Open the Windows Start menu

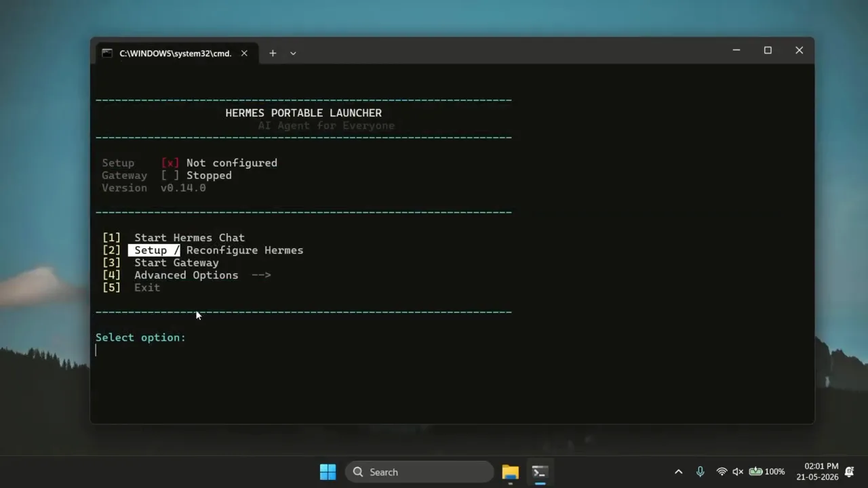pos(328,472)
